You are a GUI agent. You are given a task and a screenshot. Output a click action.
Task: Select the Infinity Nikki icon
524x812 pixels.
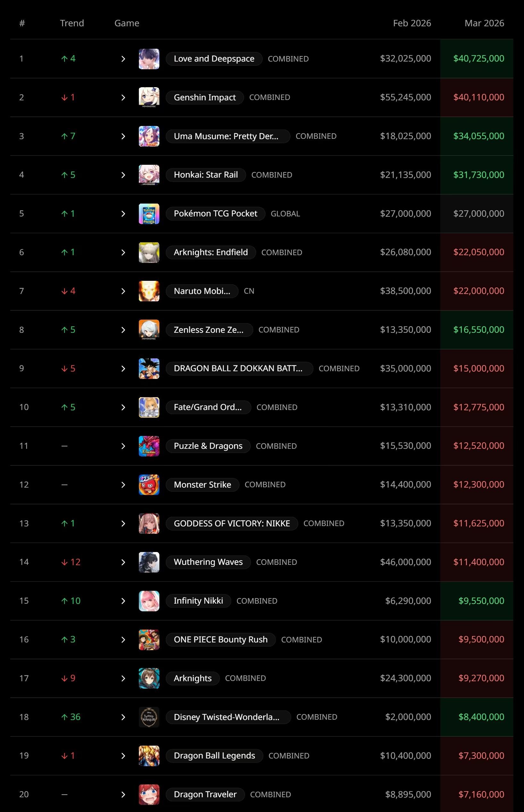(149, 601)
